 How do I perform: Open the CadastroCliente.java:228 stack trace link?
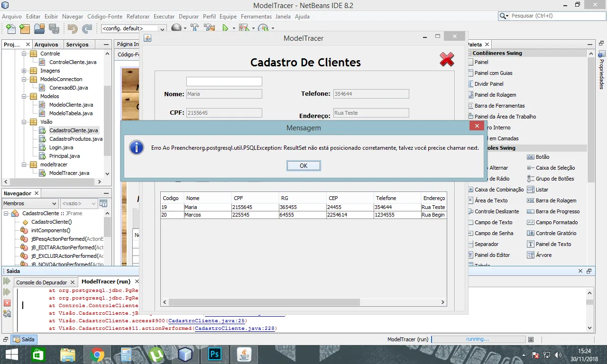[x=234, y=328]
